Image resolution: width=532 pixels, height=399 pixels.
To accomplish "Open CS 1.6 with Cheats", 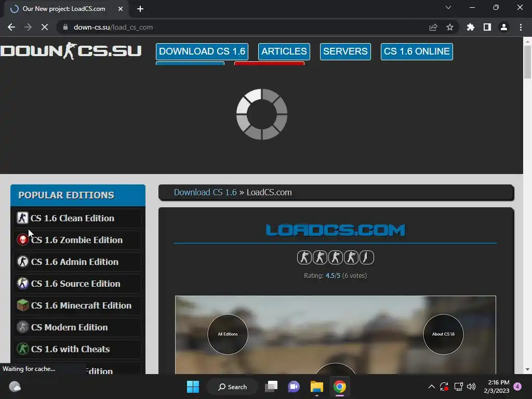I will click(x=77, y=349).
